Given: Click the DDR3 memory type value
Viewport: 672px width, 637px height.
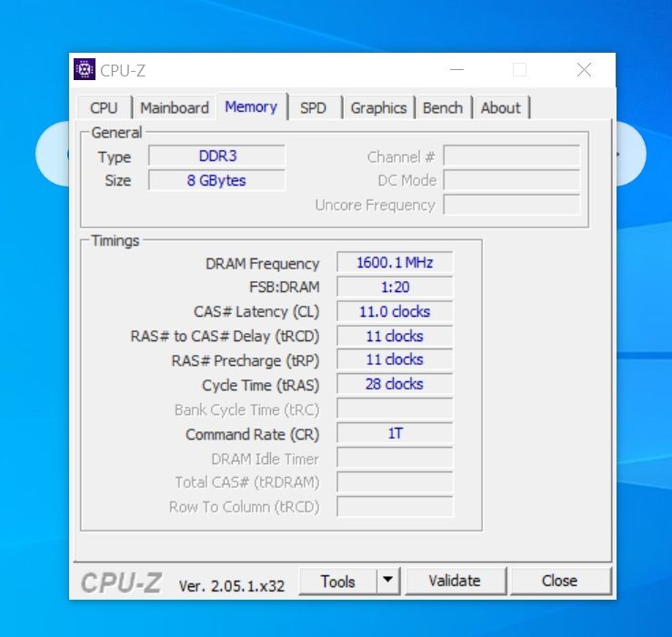Looking at the screenshot, I should click(216, 156).
